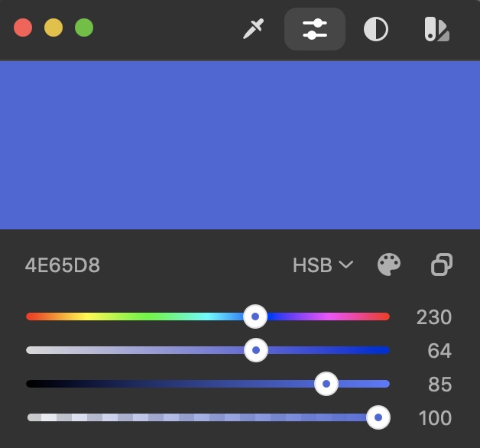
Task: Click the saturation value 64
Action: tap(439, 351)
